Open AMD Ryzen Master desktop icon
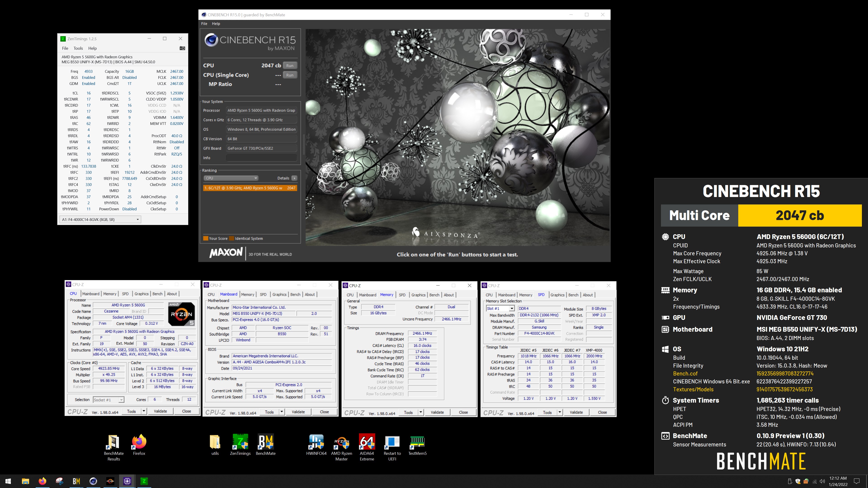The height and width of the screenshot is (488, 868). coord(341,447)
